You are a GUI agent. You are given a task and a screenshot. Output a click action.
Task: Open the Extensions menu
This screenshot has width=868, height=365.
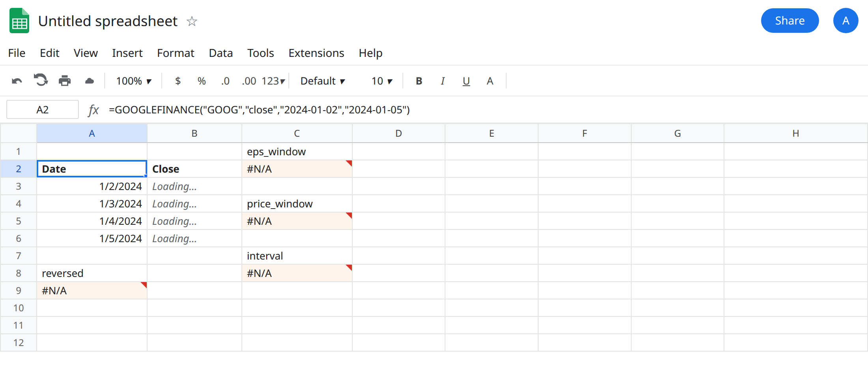(x=316, y=53)
